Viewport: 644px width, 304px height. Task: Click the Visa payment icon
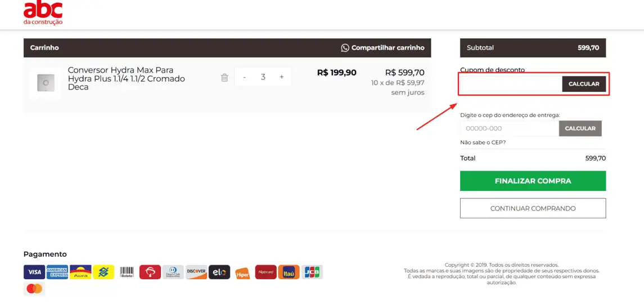click(34, 272)
